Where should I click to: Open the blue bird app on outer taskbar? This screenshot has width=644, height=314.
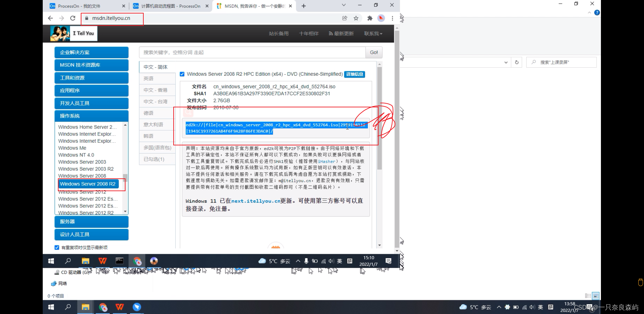click(137, 307)
